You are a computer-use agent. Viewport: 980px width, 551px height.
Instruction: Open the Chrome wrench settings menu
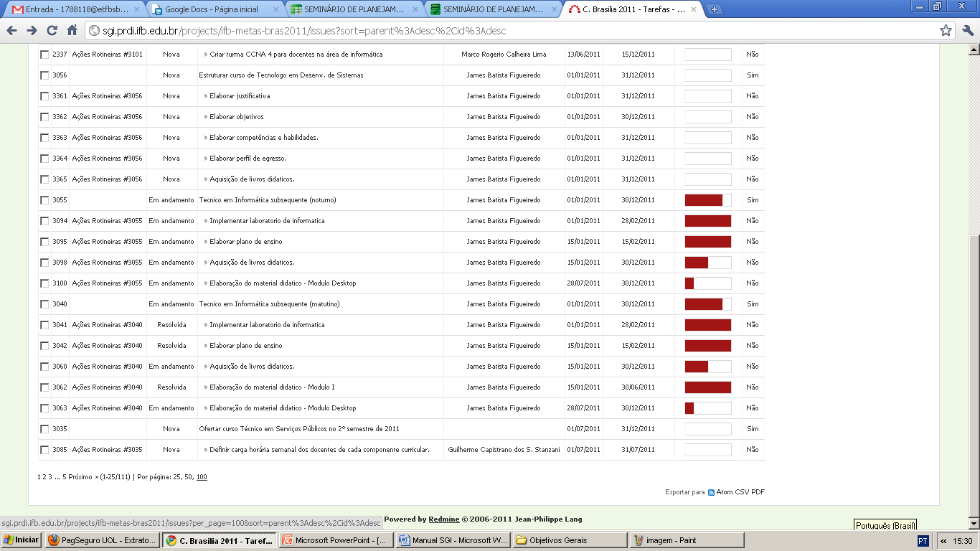(967, 30)
